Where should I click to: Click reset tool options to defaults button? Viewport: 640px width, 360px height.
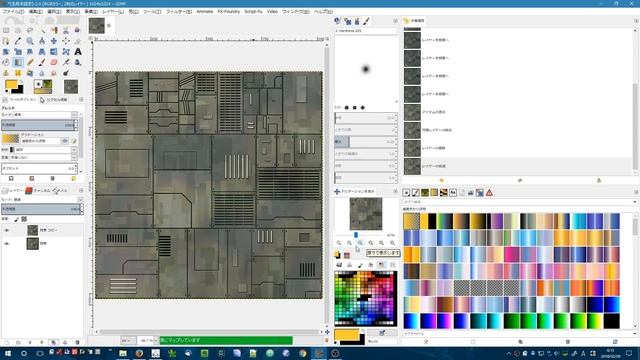(x=73, y=179)
